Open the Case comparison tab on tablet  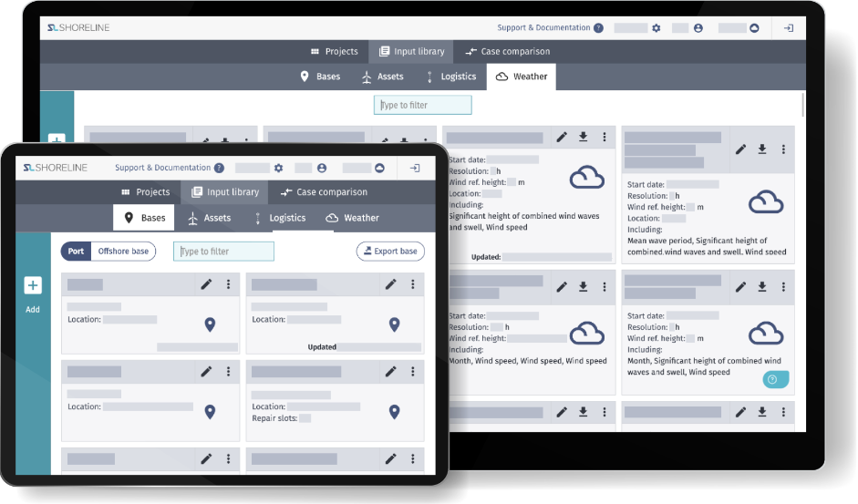tap(324, 192)
